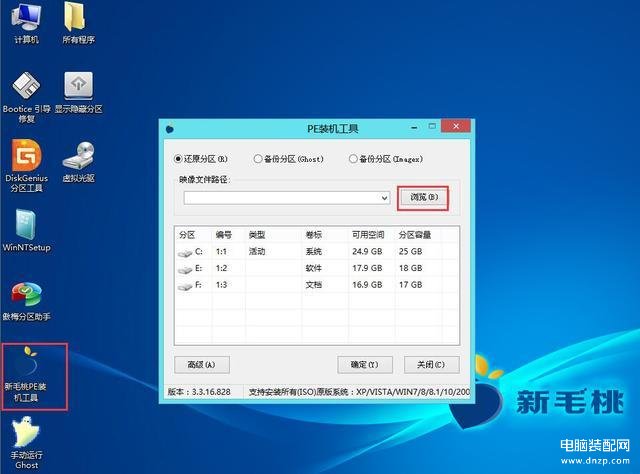Open the 计算机 desktop icon

pyautogui.click(x=26, y=18)
